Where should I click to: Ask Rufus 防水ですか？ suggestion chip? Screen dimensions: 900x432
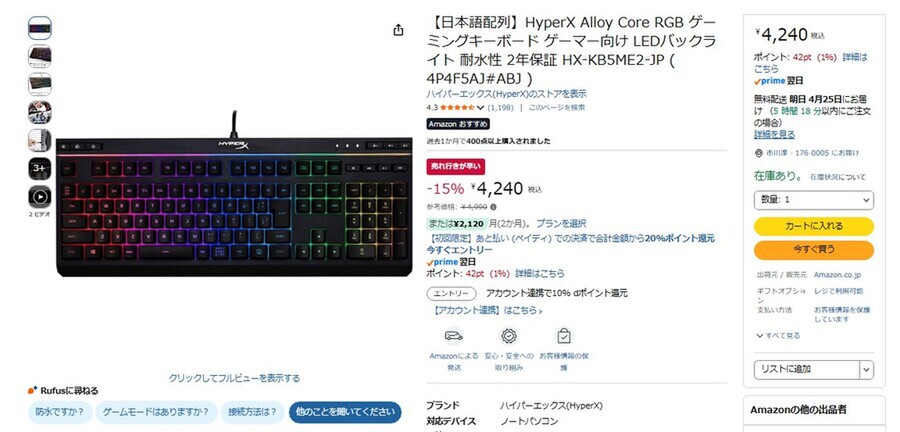pyautogui.click(x=60, y=412)
